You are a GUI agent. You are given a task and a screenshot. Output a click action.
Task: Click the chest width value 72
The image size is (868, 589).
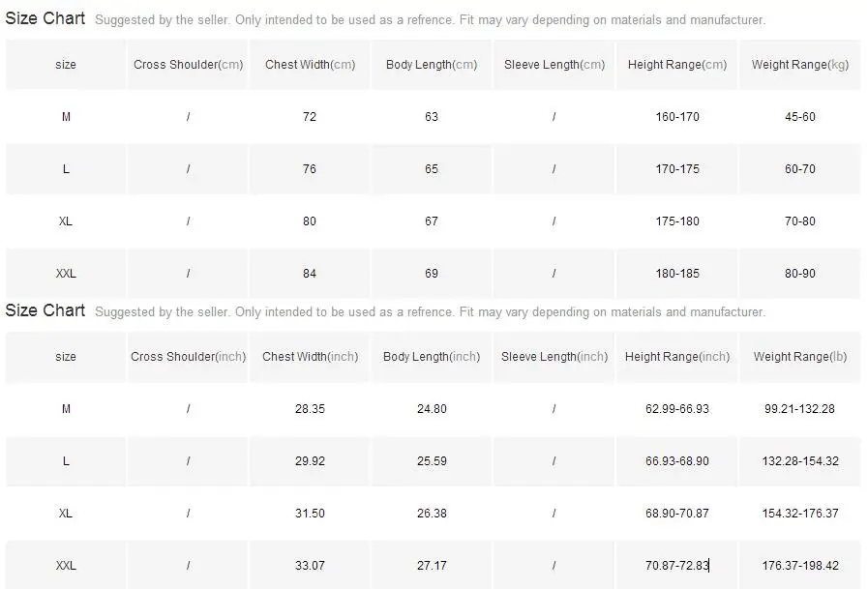(x=310, y=117)
